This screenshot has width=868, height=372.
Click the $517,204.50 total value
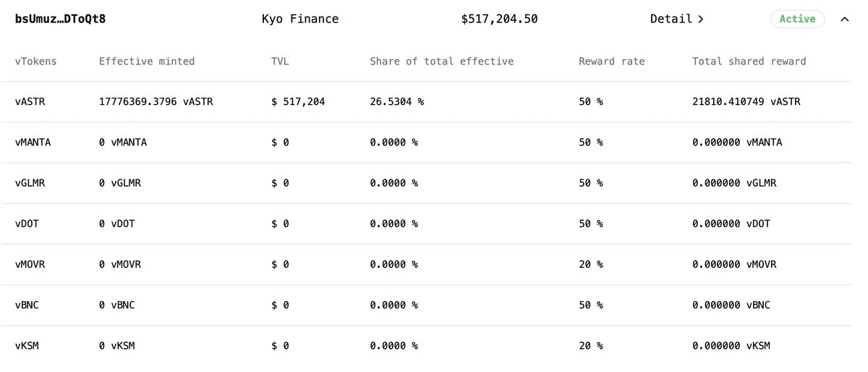coord(499,20)
